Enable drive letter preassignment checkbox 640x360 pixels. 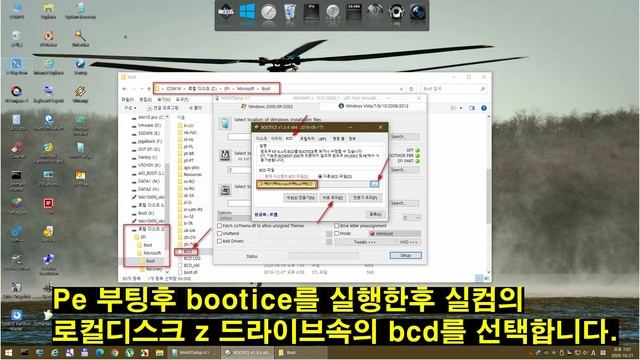pyautogui.click(x=337, y=226)
